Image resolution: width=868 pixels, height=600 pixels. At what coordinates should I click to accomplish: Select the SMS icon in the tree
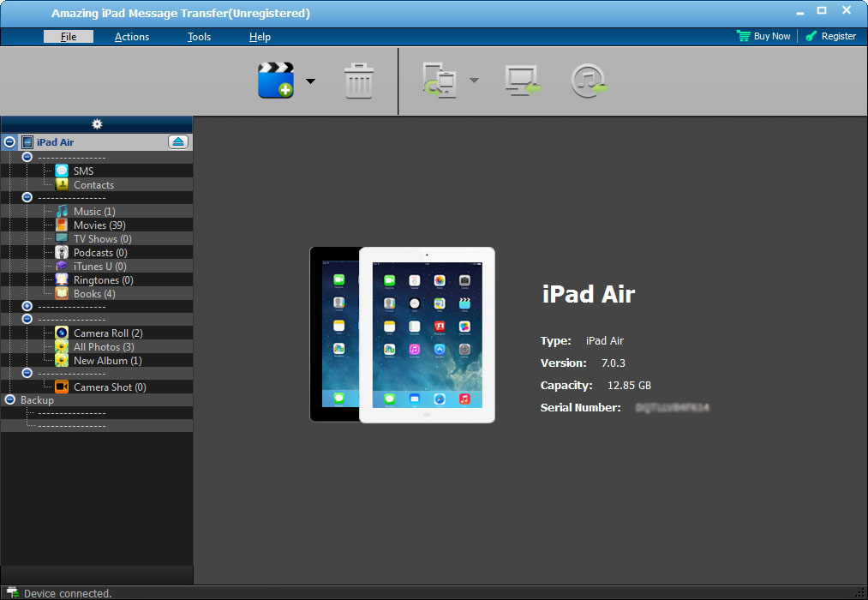click(x=62, y=171)
